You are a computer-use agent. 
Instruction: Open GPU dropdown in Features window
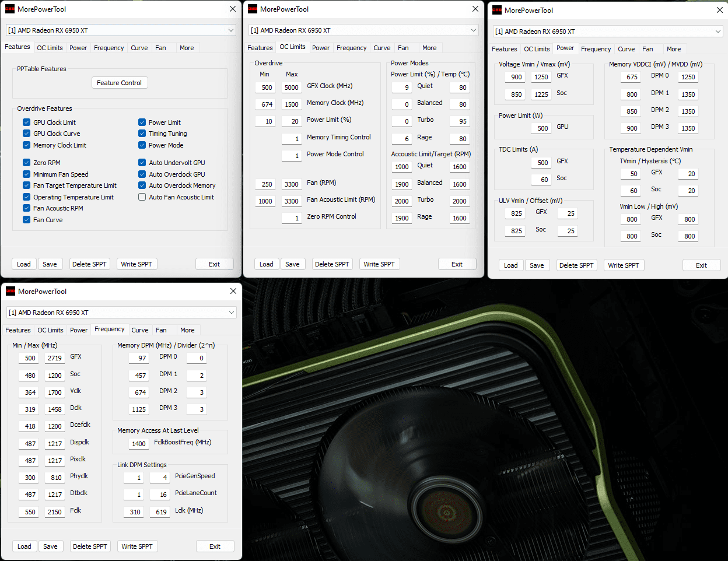(121, 30)
